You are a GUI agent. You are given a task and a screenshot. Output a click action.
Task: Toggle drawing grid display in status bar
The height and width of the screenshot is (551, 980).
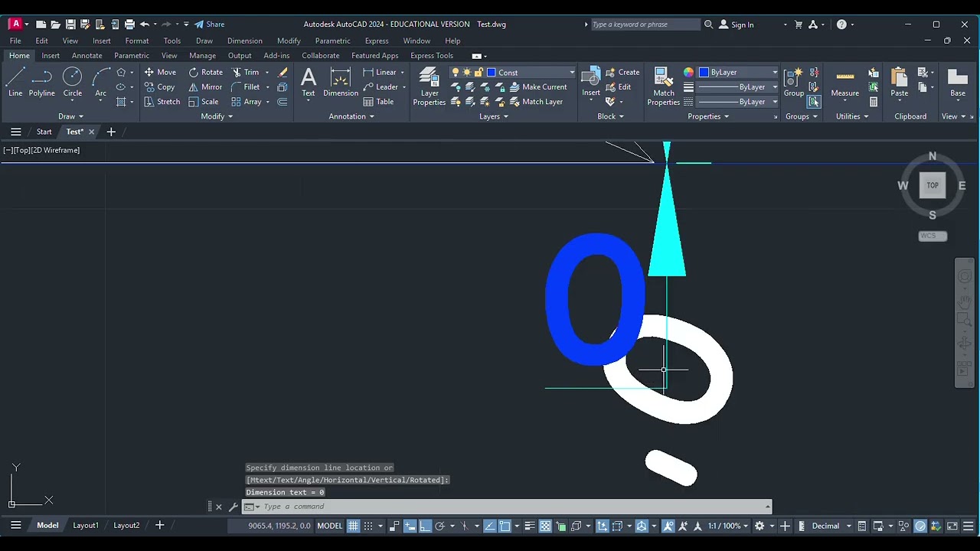pyautogui.click(x=353, y=527)
